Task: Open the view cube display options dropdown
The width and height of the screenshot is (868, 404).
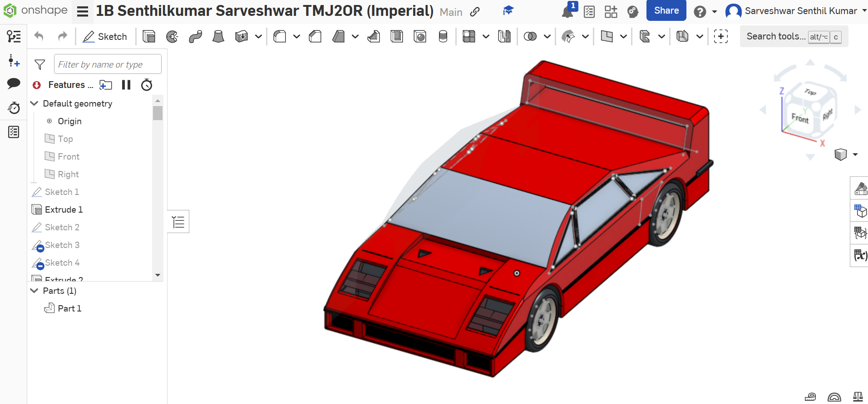Action: click(855, 155)
